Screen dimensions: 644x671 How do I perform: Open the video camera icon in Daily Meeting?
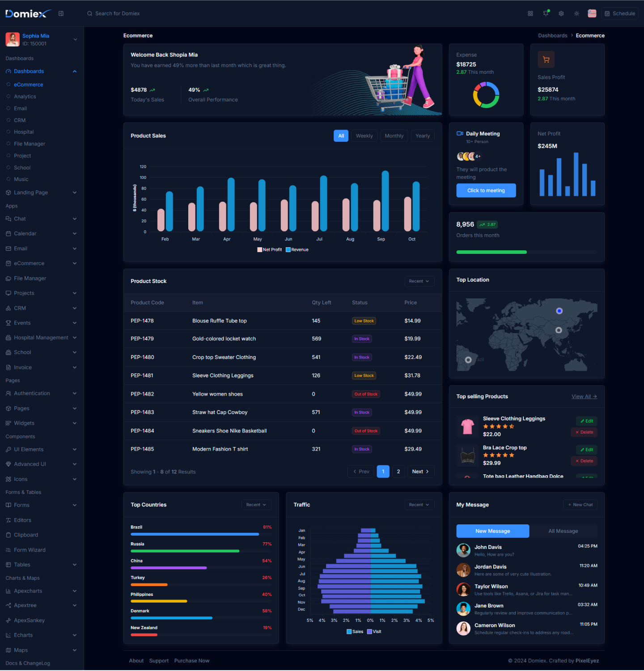point(460,133)
